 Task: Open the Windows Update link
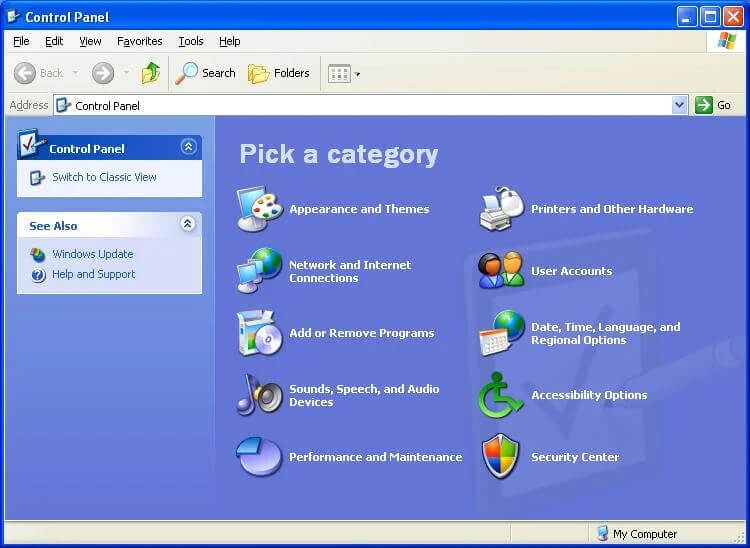(92, 254)
